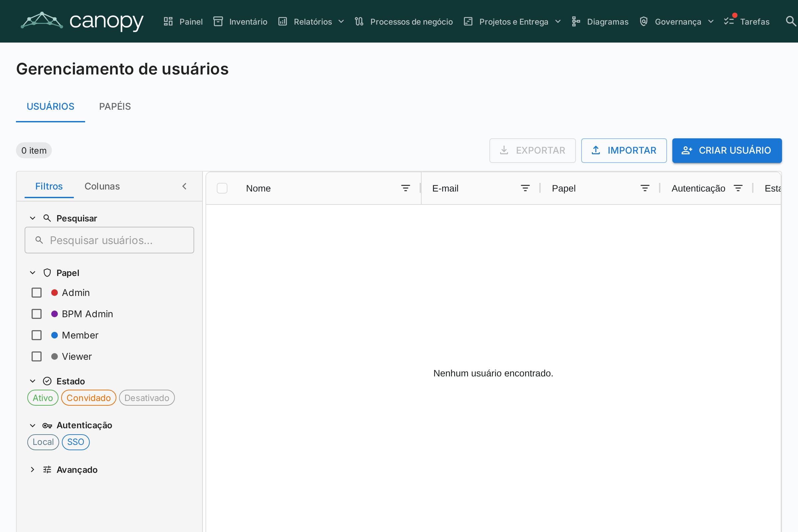This screenshot has height=532, width=798.
Task: Click the Relatórios chart icon
Action: (x=283, y=21)
